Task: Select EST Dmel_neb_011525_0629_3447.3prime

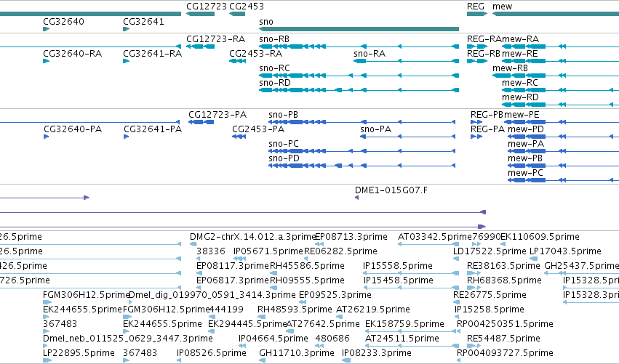Action: tap(128, 339)
